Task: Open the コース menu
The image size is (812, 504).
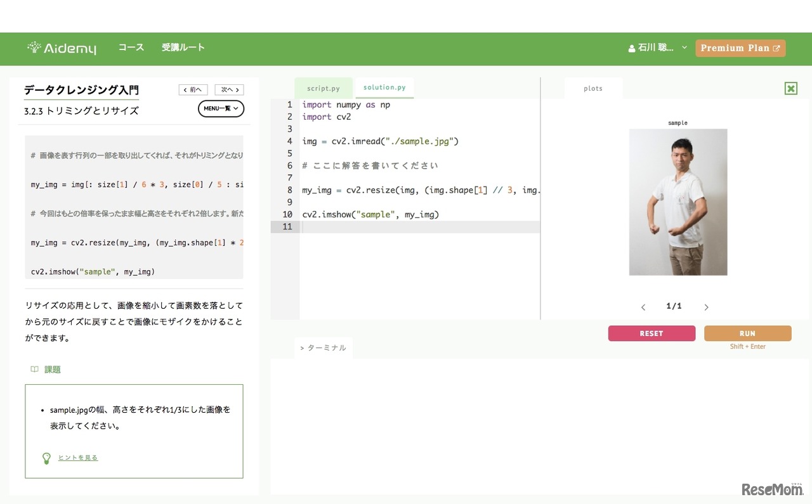Action: pos(131,47)
